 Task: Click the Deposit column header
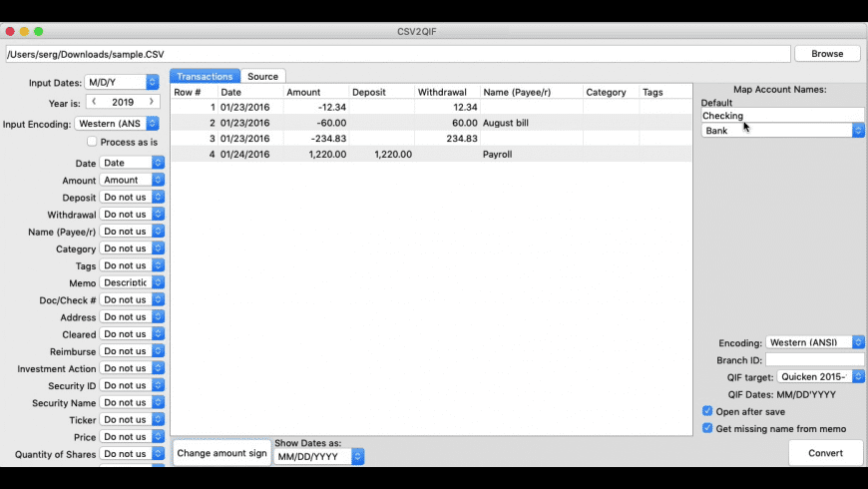pyautogui.click(x=381, y=92)
